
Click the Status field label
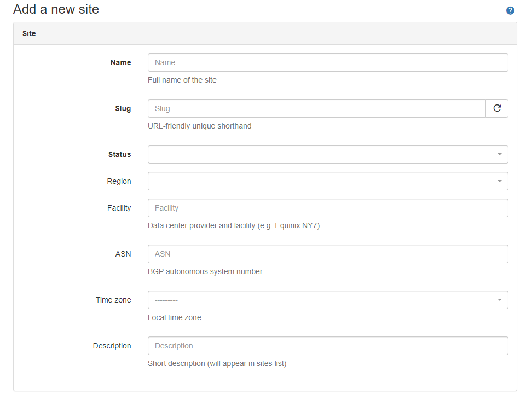point(119,154)
